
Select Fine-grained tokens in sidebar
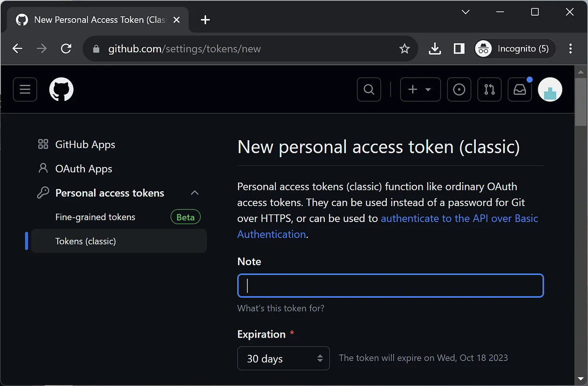point(95,217)
